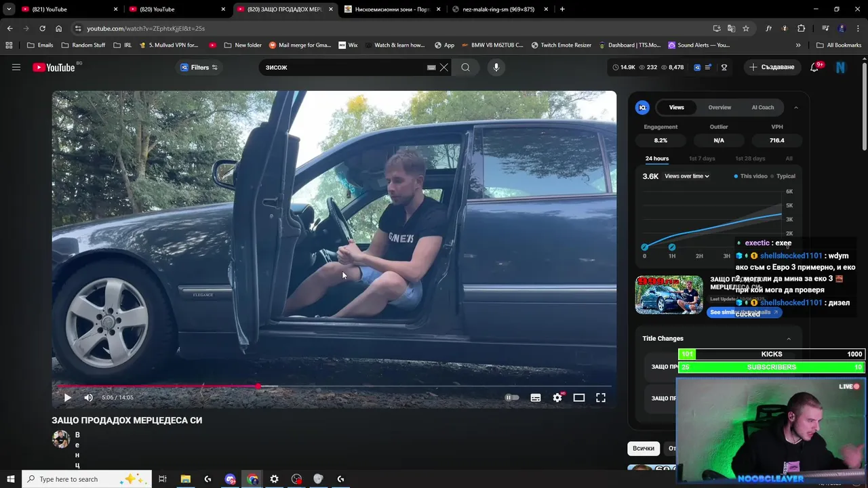Switch to the Overview tab
868x488 pixels.
(x=719, y=107)
